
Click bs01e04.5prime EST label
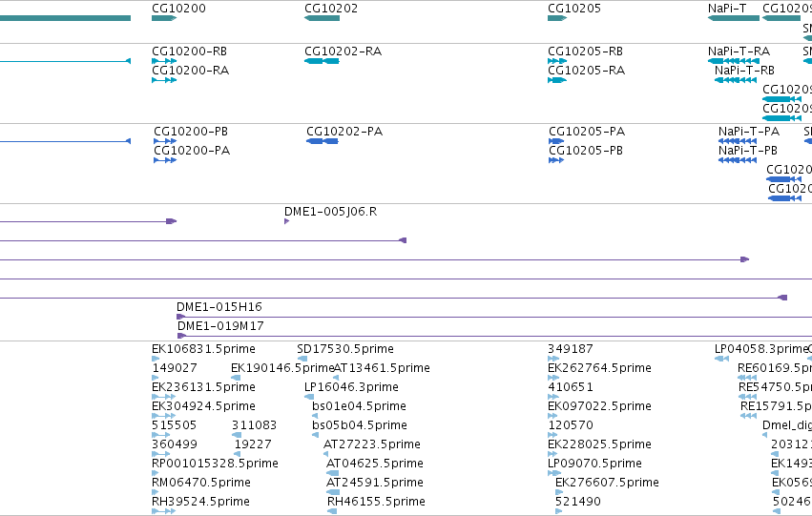click(x=359, y=406)
